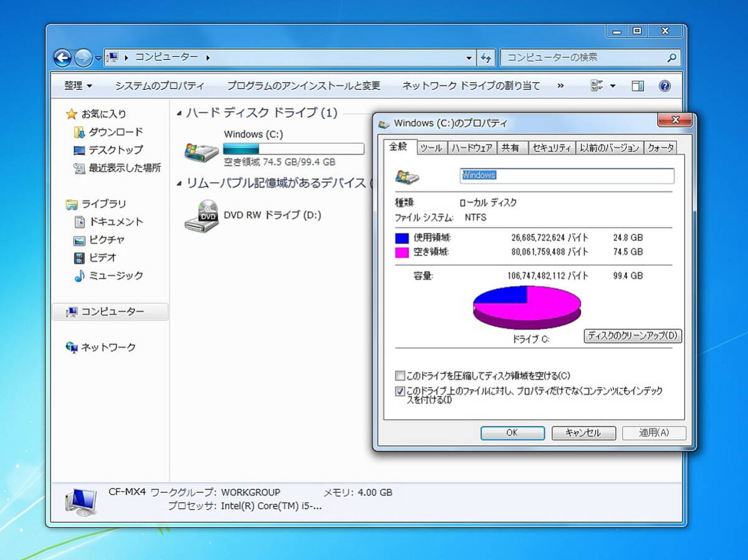The image size is (748, 560).
Task: Open the view options dropdown arrow
Action: click(613, 85)
